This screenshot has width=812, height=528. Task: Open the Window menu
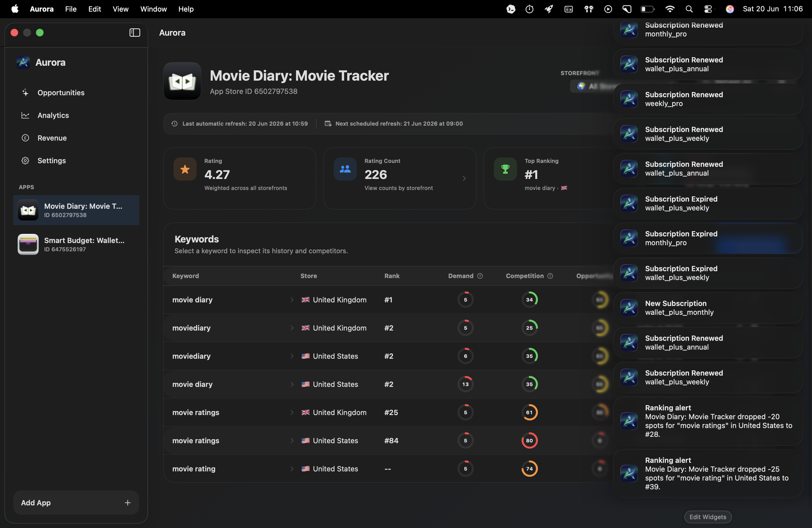pos(154,9)
